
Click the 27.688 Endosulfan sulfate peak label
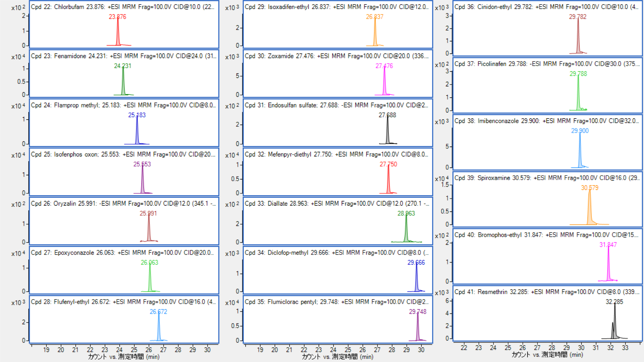(x=387, y=115)
